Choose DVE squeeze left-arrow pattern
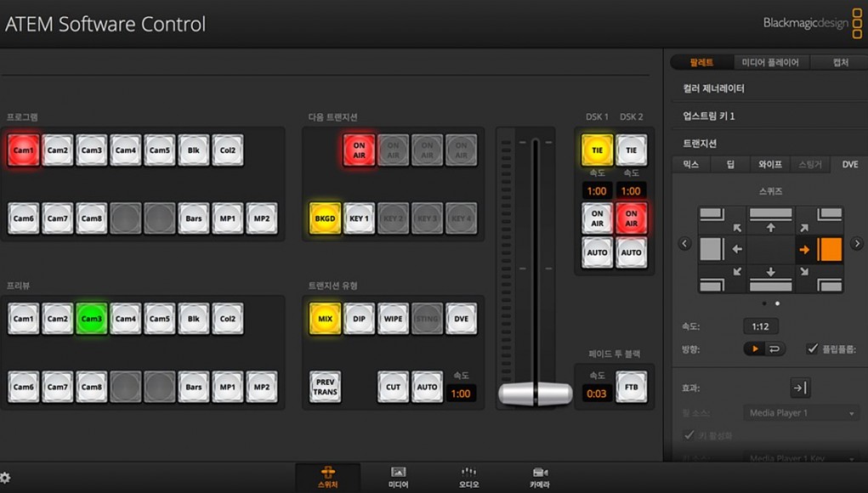This screenshot has height=493, width=868. (721, 250)
